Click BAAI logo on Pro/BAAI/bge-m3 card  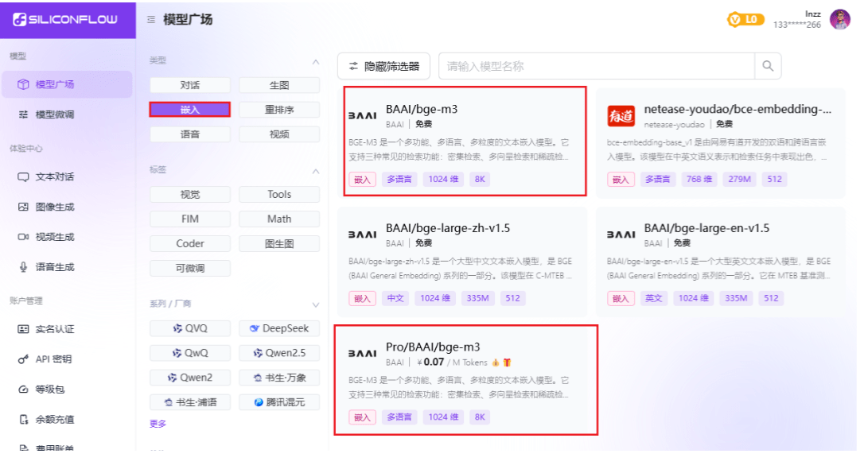(363, 354)
